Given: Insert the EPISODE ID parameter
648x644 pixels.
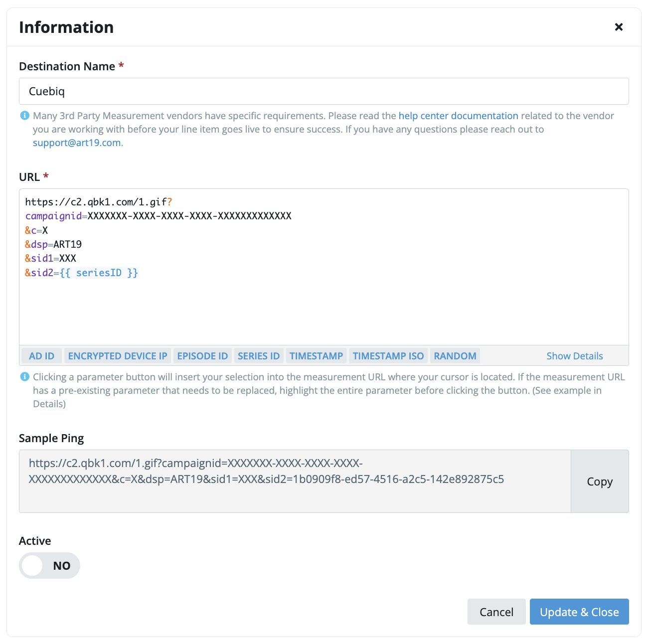Looking at the screenshot, I should pos(202,356).
